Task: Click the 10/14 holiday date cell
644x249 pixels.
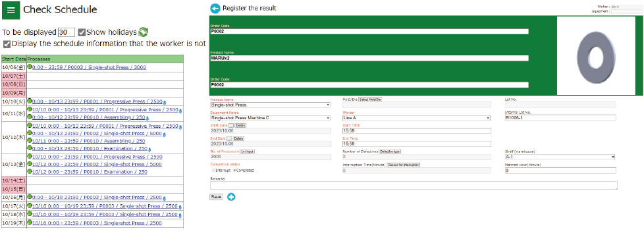Action: [x=14, y=180]
